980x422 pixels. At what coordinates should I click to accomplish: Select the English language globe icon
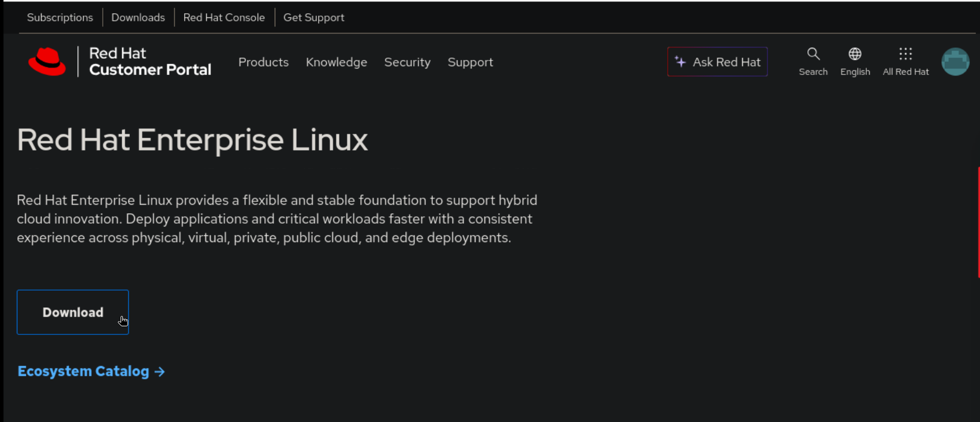(x=855, y=54)
